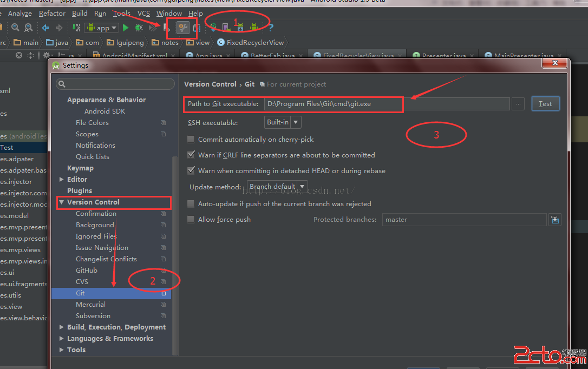Open project panel gear options
The image size is (588, 369).
pos(47,55)
